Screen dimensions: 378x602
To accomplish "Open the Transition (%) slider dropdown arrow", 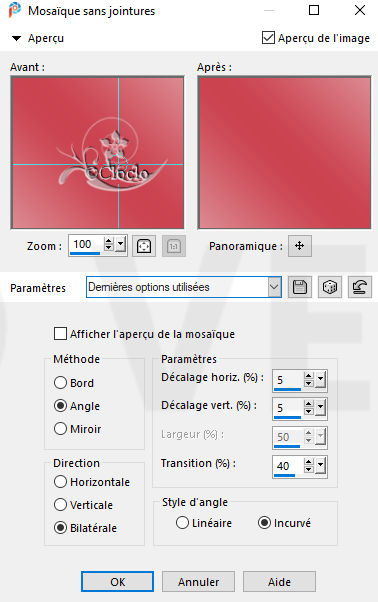I will point(320,466).
